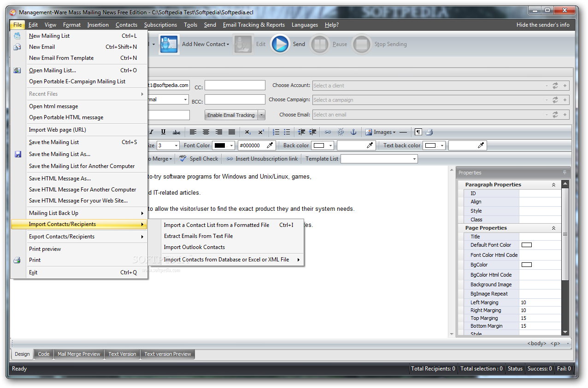Image resolution: width=588 pixels, height=388 pixels.
Task: Select Extract Emails From Text File
Action: point(199,236)
